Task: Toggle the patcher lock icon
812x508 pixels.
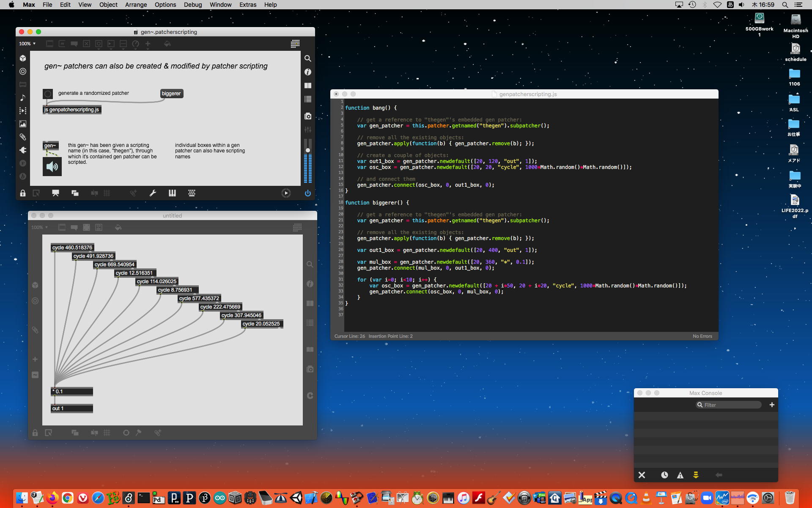Action: tap(23, 193)
